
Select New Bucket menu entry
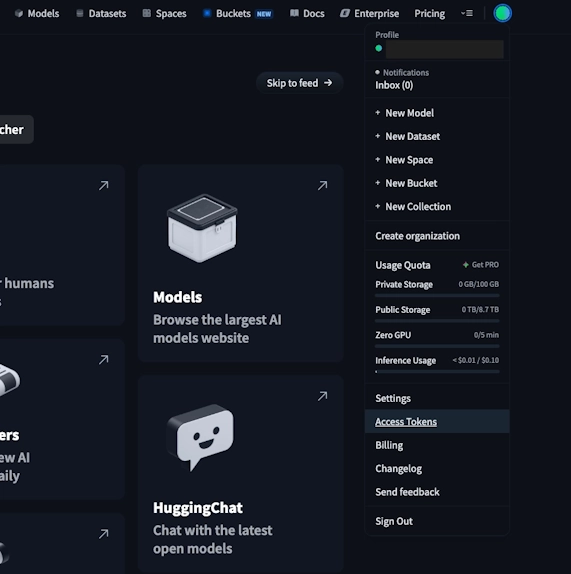[x=437, y=183]
